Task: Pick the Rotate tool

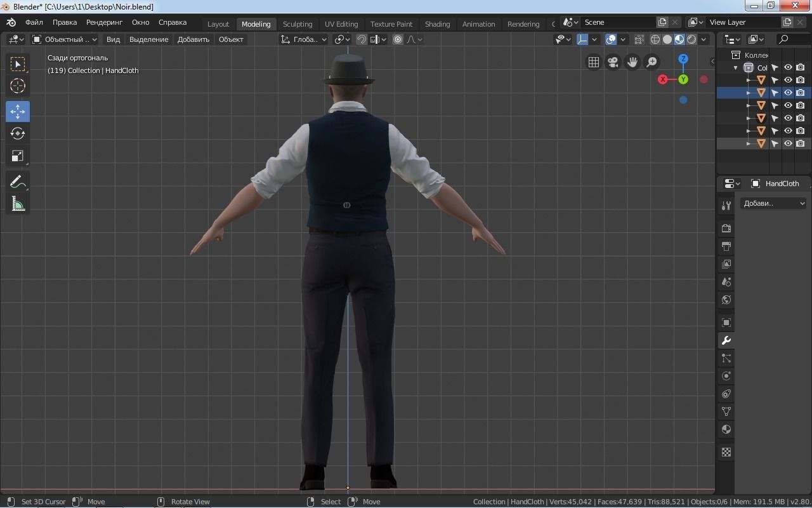Action: point(18,133)
